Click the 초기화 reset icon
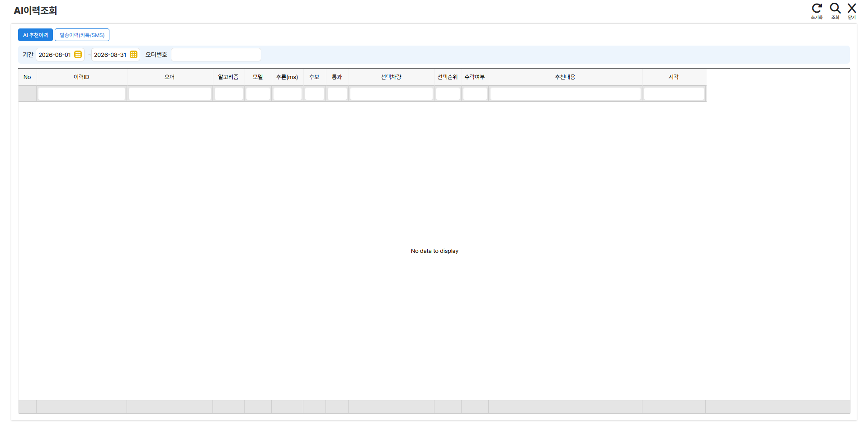This screenshot has width=868, height=429. click(x=816, y=9)
